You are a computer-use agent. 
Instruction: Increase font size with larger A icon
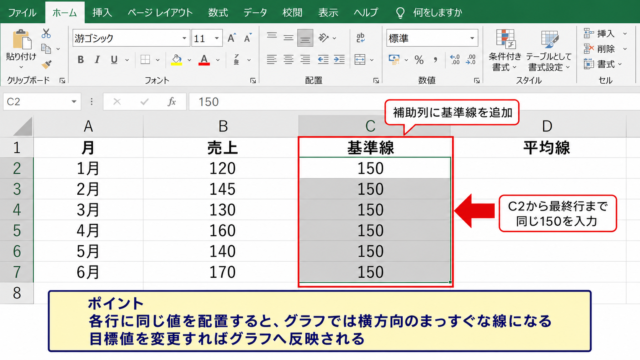pyautogui.click(x=231, y=38)
